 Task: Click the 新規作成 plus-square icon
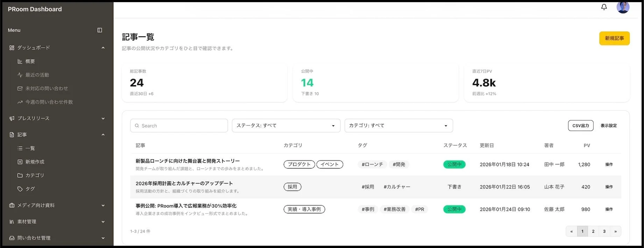20,162
